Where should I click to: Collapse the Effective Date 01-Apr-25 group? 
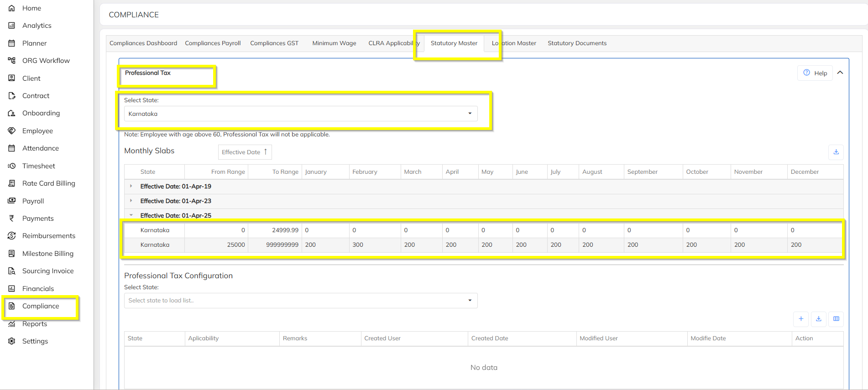(x=131, y=215)
